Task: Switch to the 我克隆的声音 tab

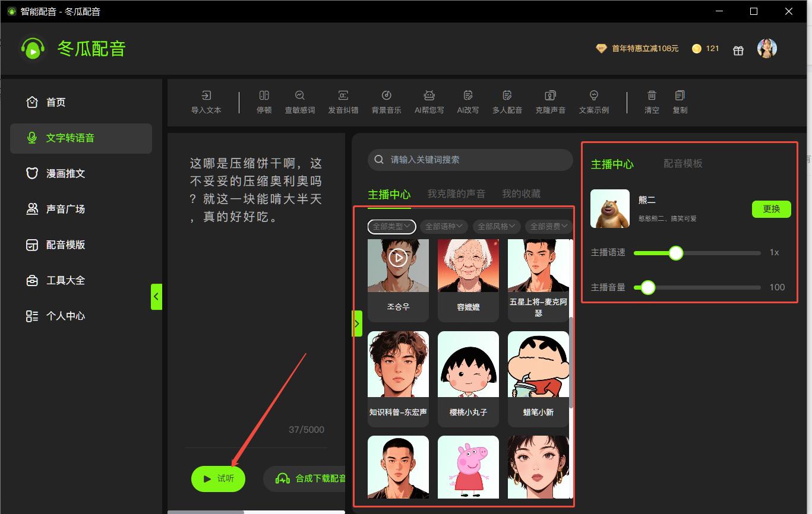Action: click(x=457, y=193)
